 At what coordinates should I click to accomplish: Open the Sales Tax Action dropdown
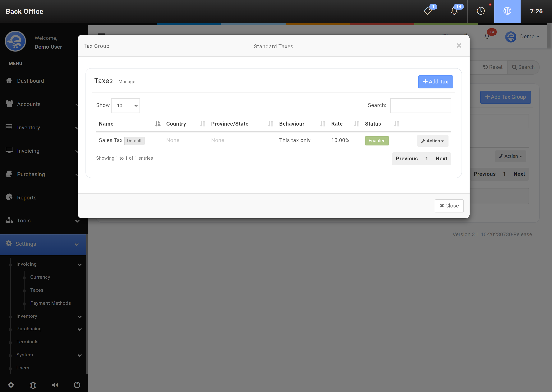point(432,141)
